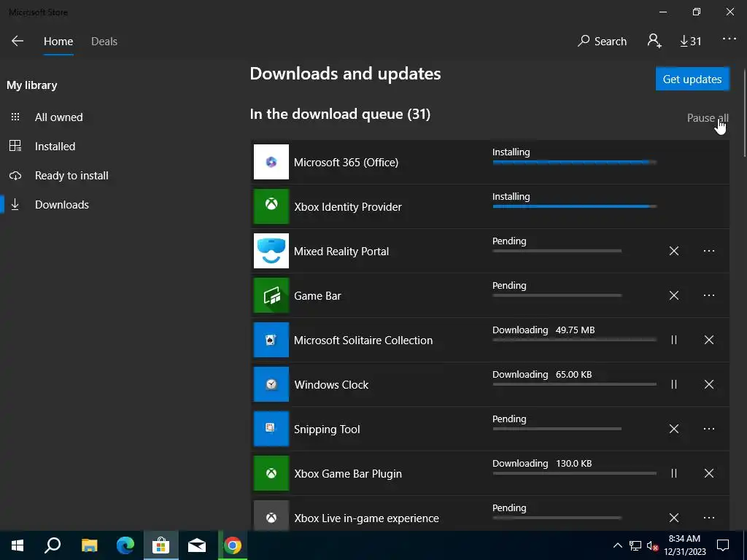The height and width of the screenshot is (560, 747).
Task: Open the Game Bar app icon
Action: [271, 295]
